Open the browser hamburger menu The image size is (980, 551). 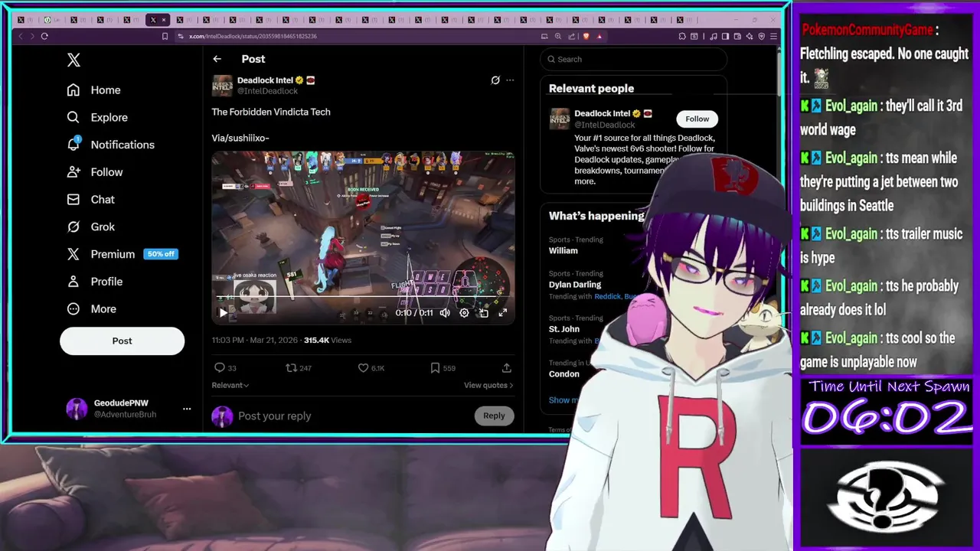click(774, 36)
